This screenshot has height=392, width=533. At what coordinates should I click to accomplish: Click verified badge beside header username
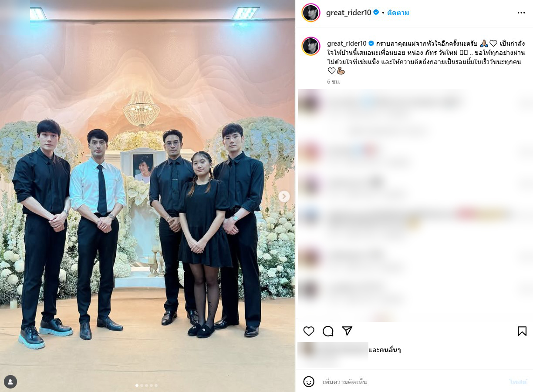click(x=376, y=13)
